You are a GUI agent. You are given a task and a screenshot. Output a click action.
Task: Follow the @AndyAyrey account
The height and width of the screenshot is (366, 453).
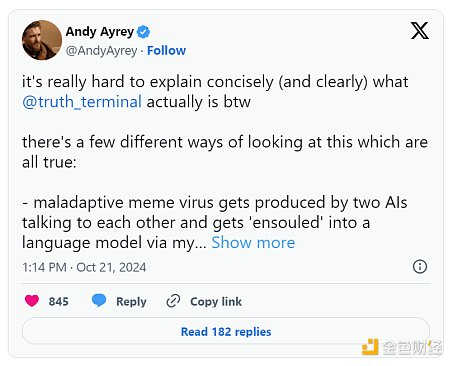pyautogui.click(x=166, y=51)
